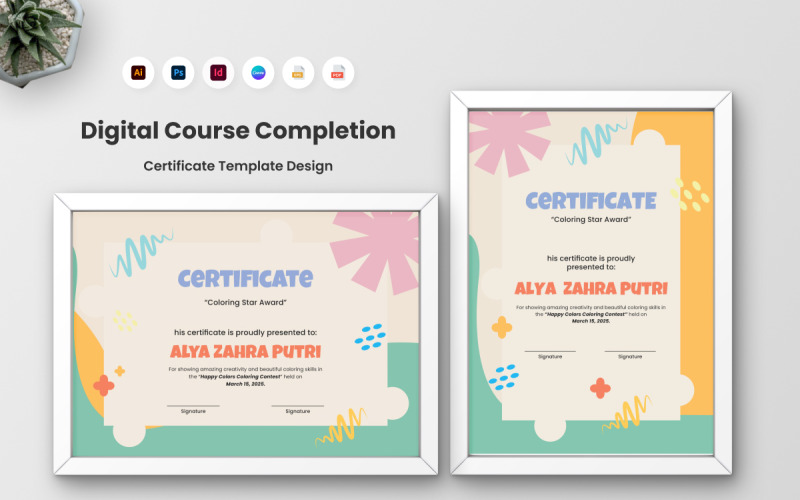Click 'ALYA ZAHRA PUTRI' name on landscape certificate
The width and height of the screenshot is (800, 500).
pyautogui.click(x=245, y=352)
